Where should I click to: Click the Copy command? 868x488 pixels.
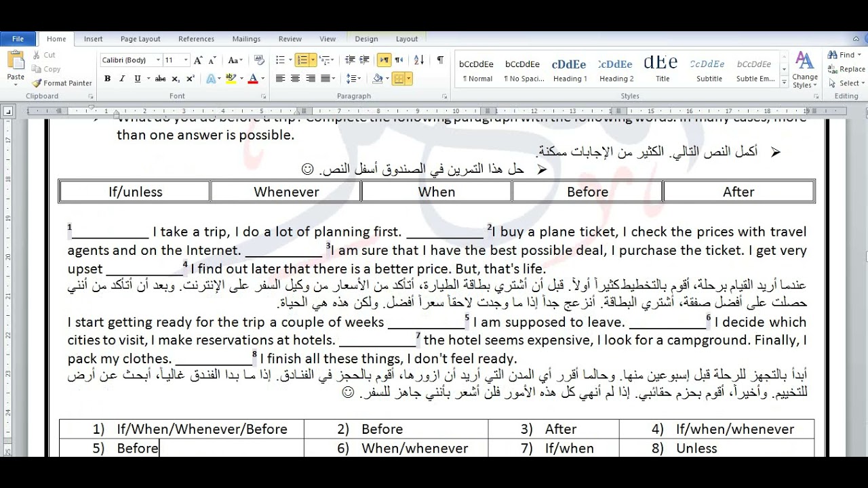(46, 69)
